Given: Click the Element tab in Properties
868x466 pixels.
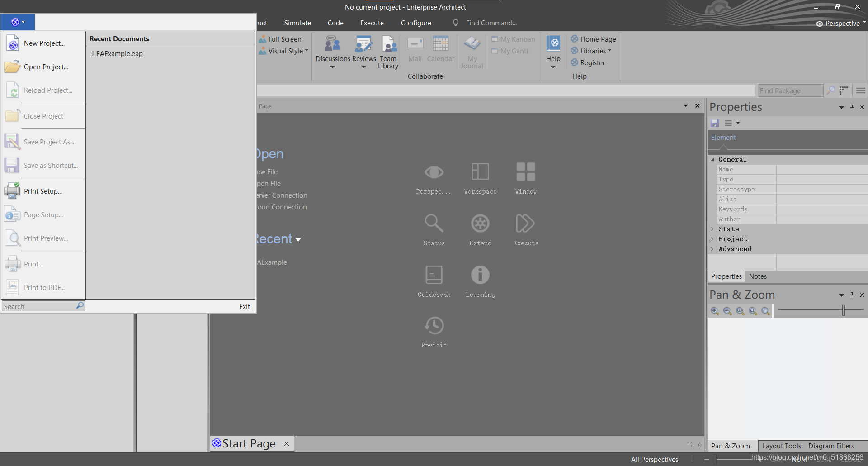Looking at the screenshot, I should [x=723, y=138].
